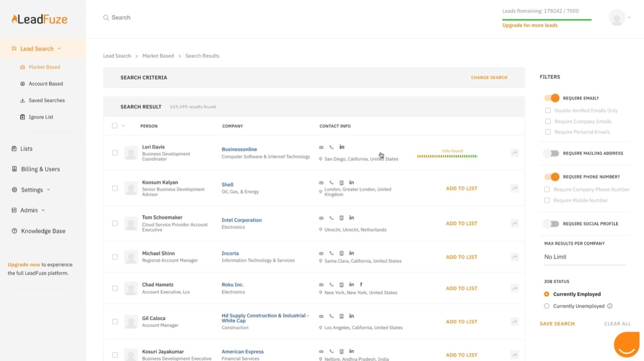Click share arrow for Koosum Kalyan
The image size is (644, 361).
coord(514,188)
